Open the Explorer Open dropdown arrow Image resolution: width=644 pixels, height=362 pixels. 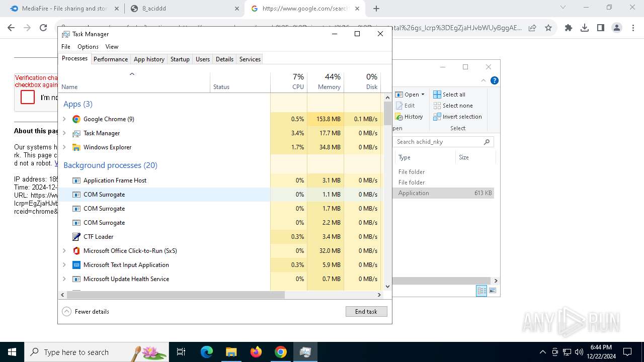(423, 95)
